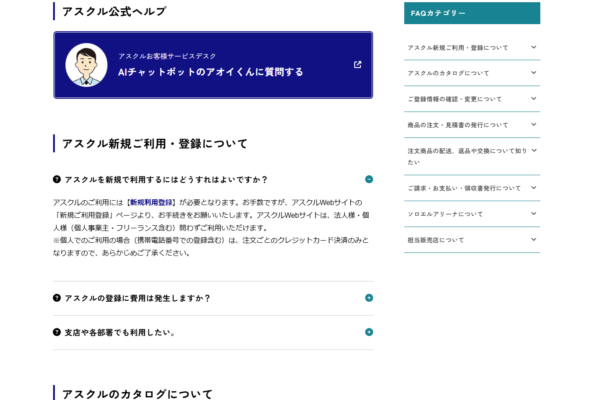Expand 'アスクルの登録に費用は発生しますか？' plus icon
Viewport: 600px width, 400px height.
[369, 298]
